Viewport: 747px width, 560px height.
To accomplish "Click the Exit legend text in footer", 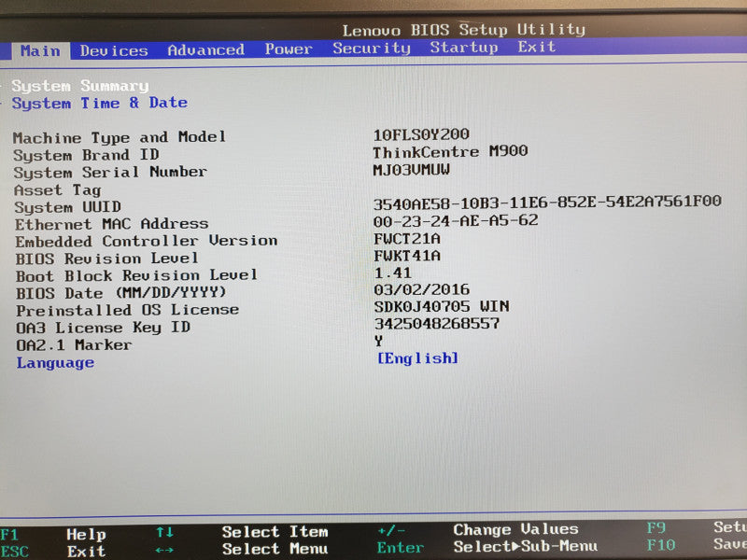I will pos(86,552).
